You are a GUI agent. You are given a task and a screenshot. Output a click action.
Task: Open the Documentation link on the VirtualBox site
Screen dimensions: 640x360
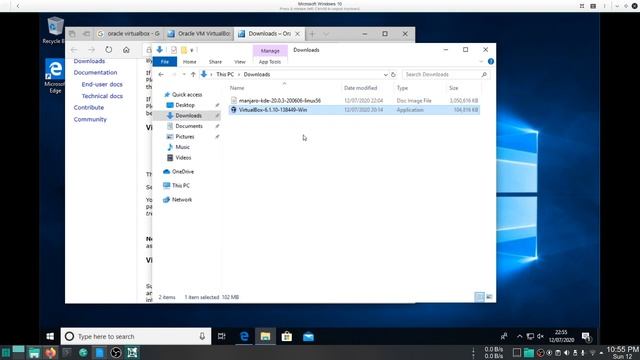(x=96, y=72)
